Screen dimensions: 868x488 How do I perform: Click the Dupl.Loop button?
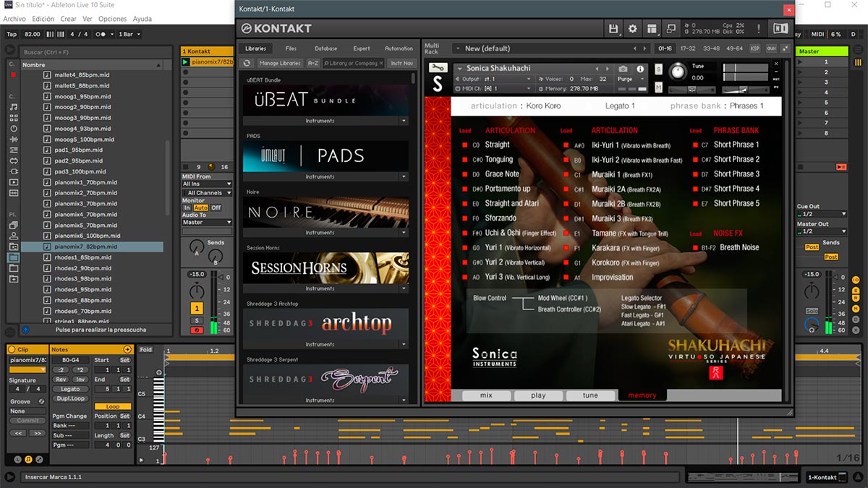(x=70, y=398)
